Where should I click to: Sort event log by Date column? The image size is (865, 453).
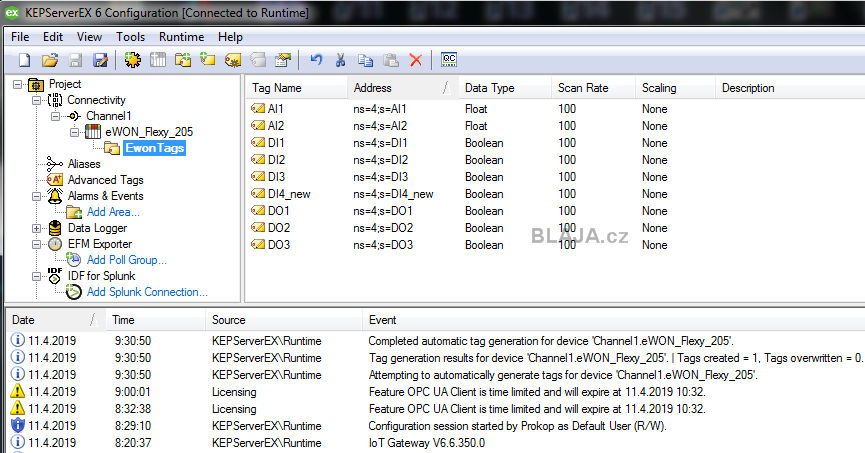[x=56, y=320]
